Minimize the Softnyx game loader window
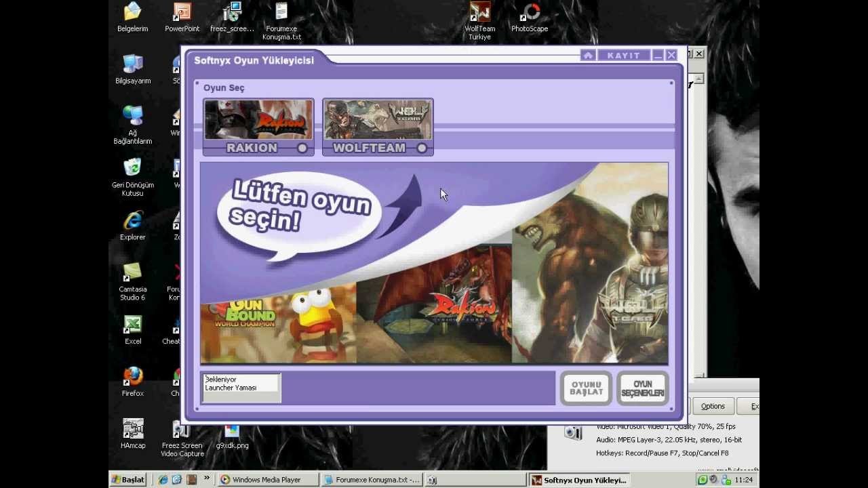 click(658, 56)
